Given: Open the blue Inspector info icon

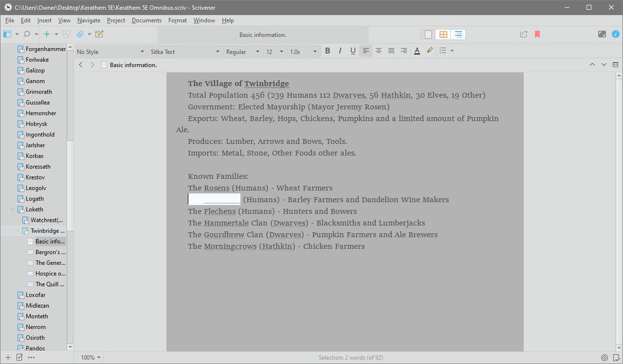Looking at the screenshot, I should [x=615, y=34].
